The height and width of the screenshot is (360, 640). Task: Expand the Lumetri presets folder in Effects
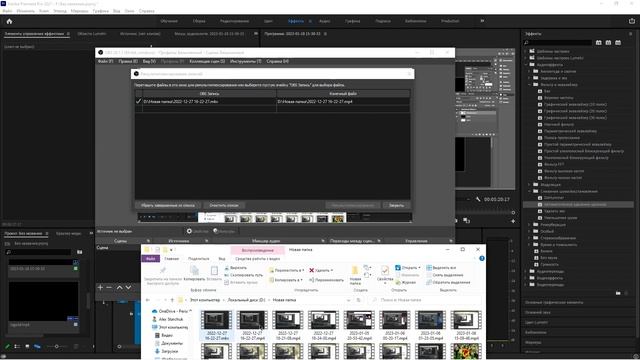tap(526, 58)
